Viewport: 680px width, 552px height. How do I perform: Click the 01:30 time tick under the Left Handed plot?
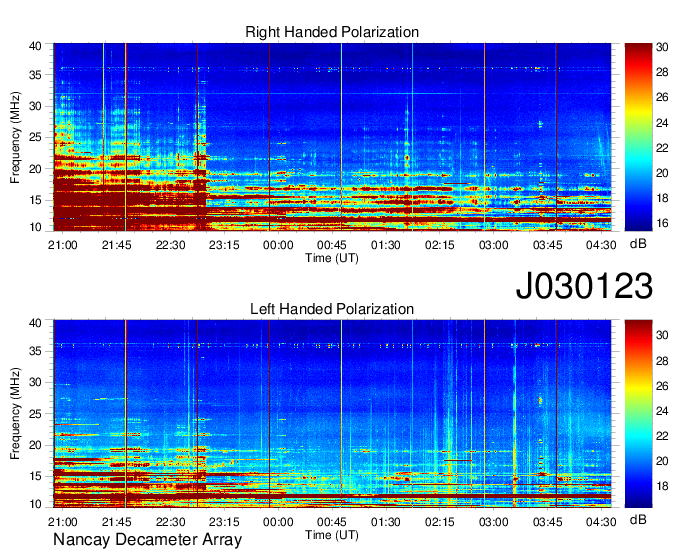pyautogui.click(x=386, y=522)
